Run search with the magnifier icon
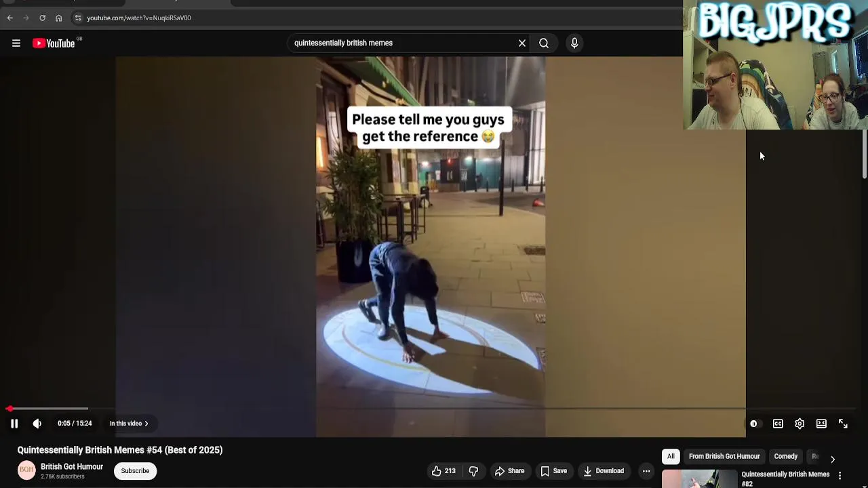 tap(544, 43)
